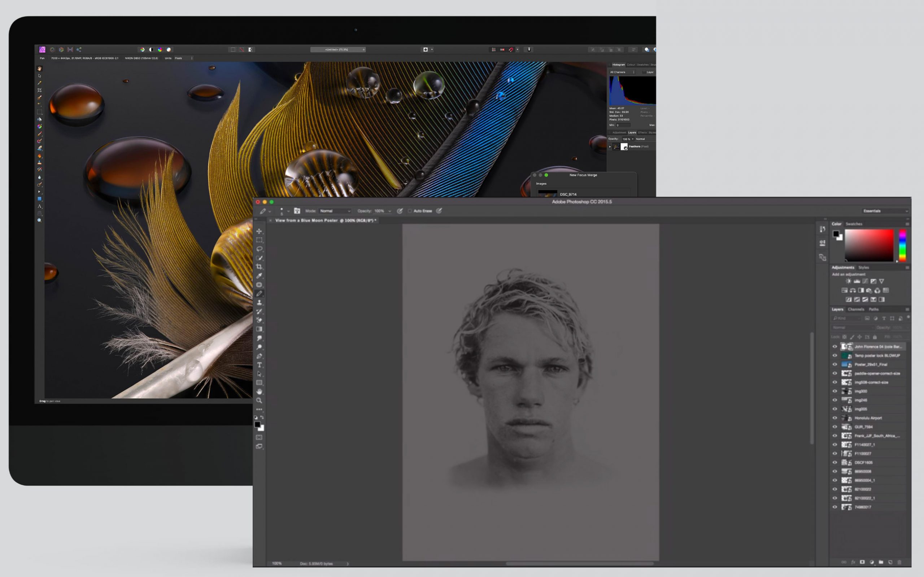Select the Eyedropper tool in Photoshop

(x=259, y=276)
